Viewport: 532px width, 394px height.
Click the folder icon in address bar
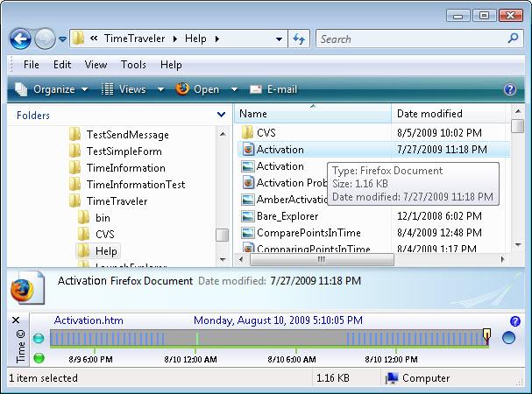pyautogui.click(x=78, y=39)
